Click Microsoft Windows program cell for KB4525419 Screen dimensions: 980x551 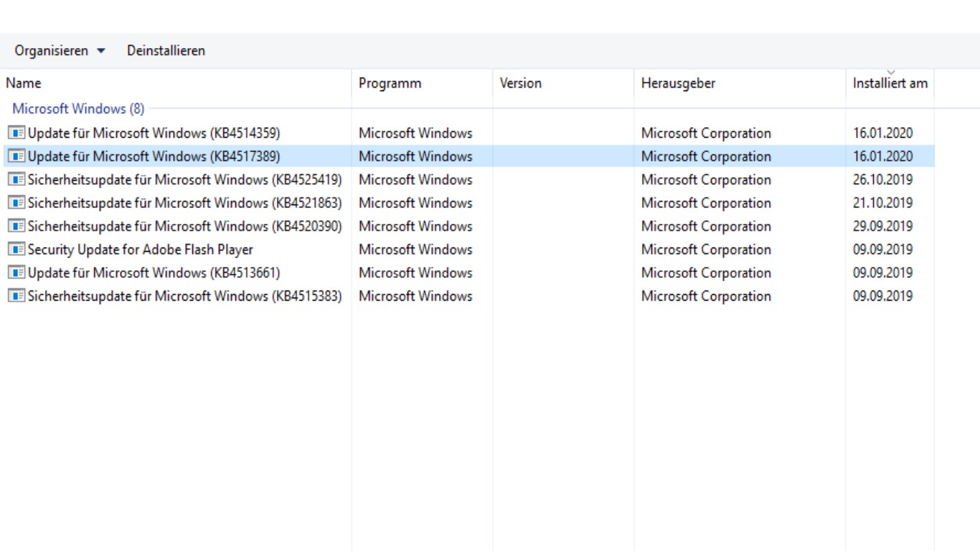point(415,179)
